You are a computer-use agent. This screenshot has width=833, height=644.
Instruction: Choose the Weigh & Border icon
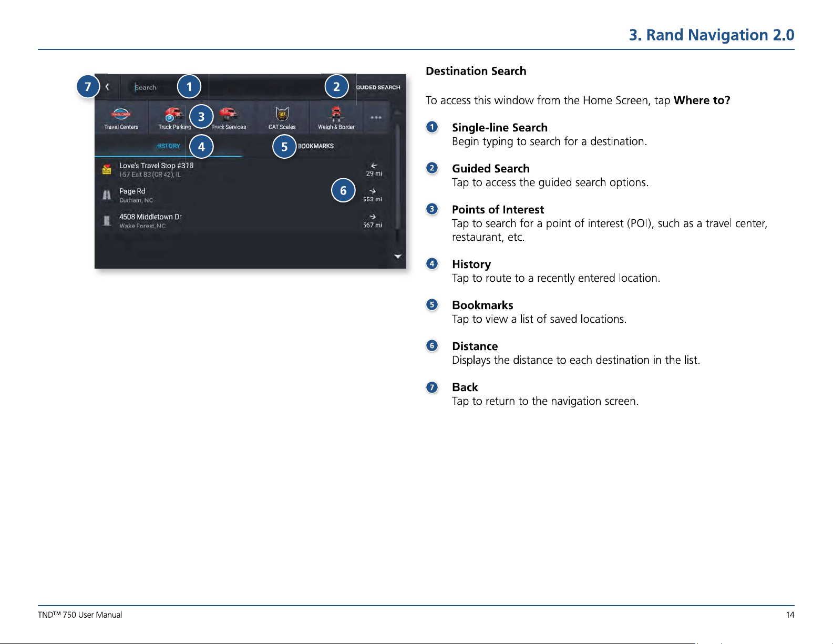(x=336, y=118)
